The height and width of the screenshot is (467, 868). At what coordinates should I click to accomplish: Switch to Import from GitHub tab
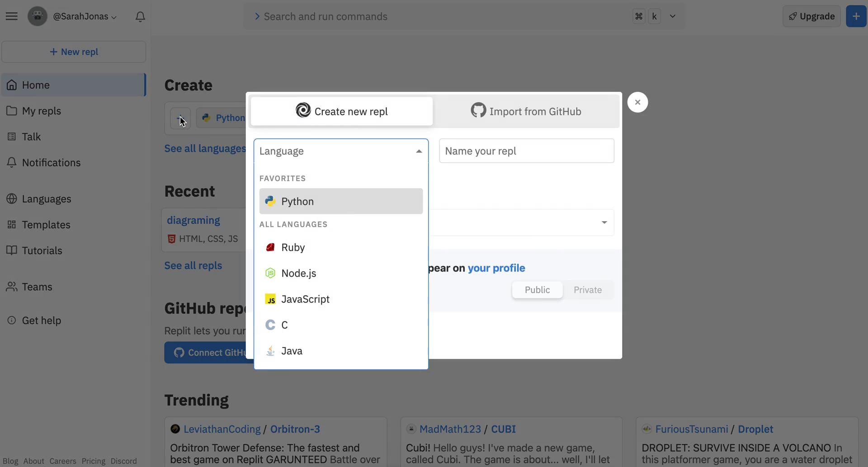point(526,111)
